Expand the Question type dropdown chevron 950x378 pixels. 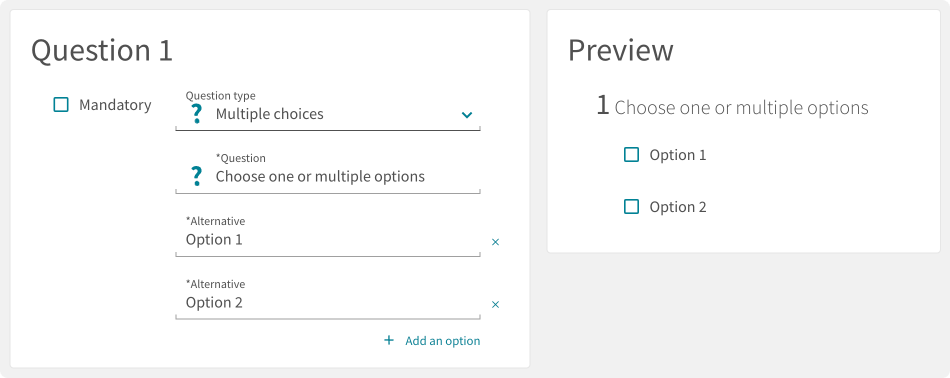pyautogui.click(x=467, y=114)
